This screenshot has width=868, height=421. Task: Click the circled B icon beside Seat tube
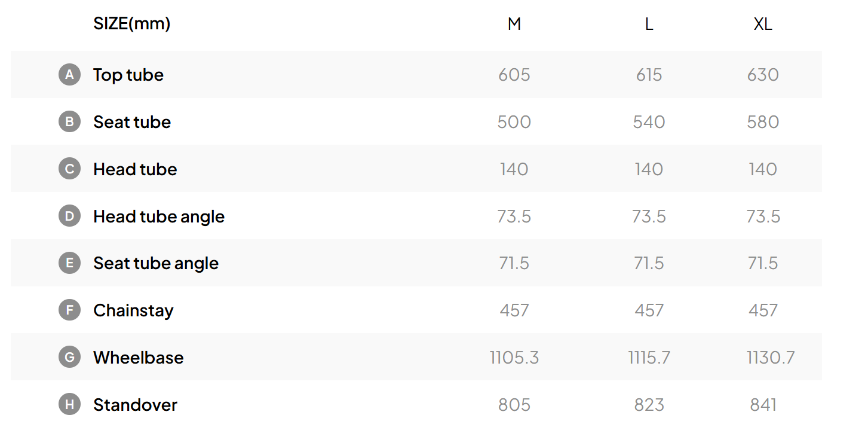click(69, 122)
